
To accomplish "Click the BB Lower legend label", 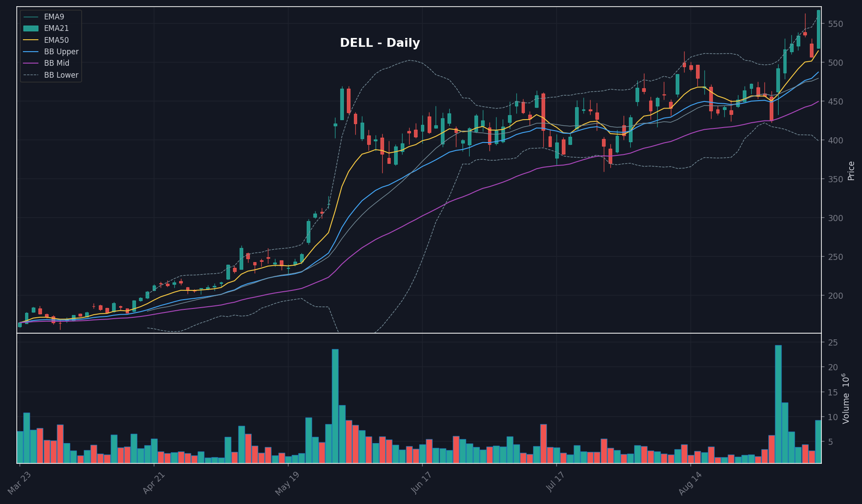I will [61, 75].
